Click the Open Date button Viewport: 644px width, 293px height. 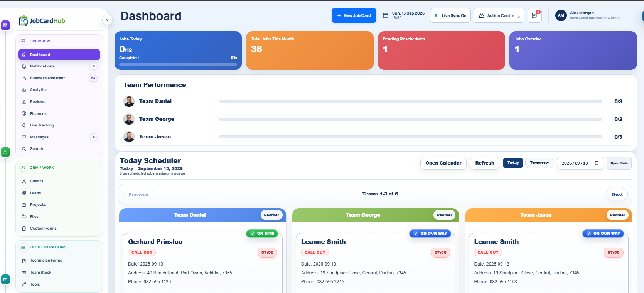619,163
